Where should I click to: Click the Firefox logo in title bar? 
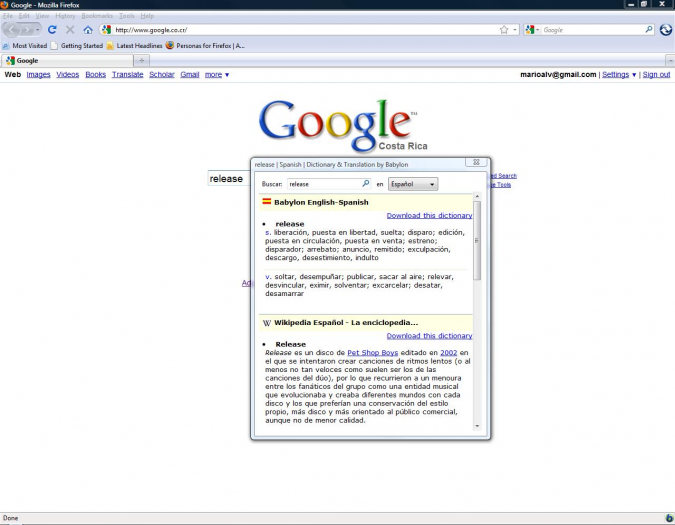(4, 5)
